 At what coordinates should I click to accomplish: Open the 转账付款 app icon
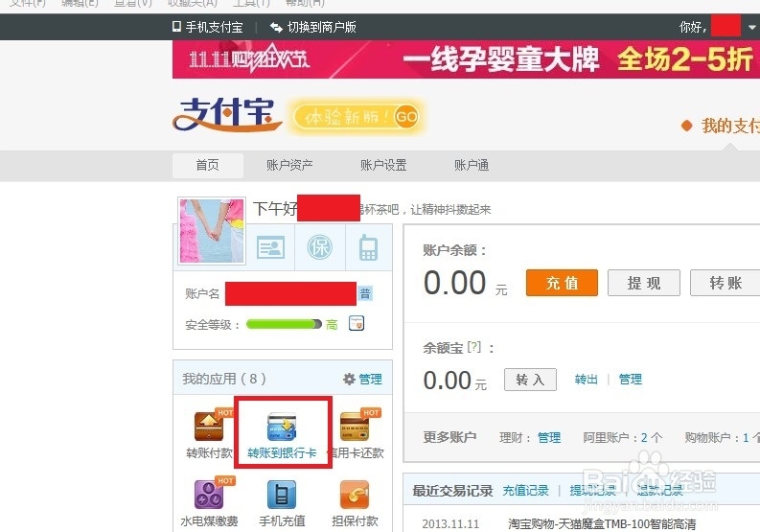pyautogui.click(x=209, y=427)
